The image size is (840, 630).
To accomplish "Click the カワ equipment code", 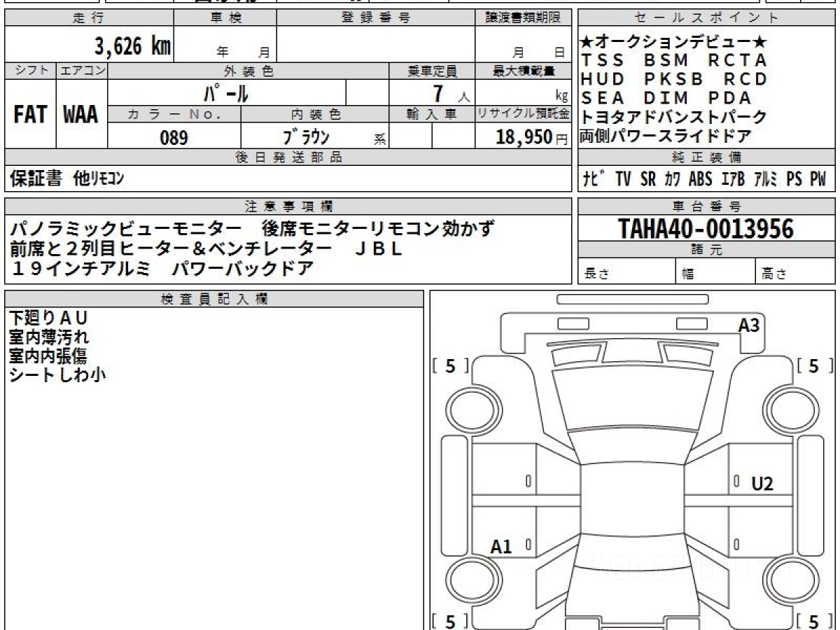I will (673, 179).
